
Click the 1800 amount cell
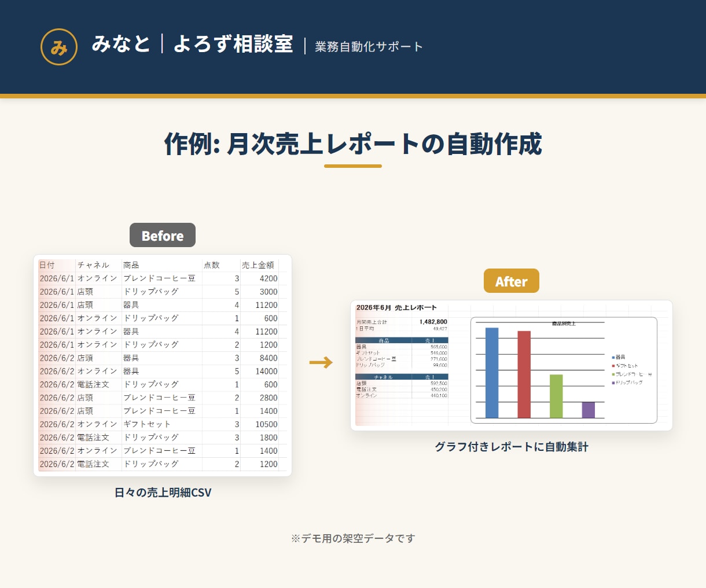(269, 438)
